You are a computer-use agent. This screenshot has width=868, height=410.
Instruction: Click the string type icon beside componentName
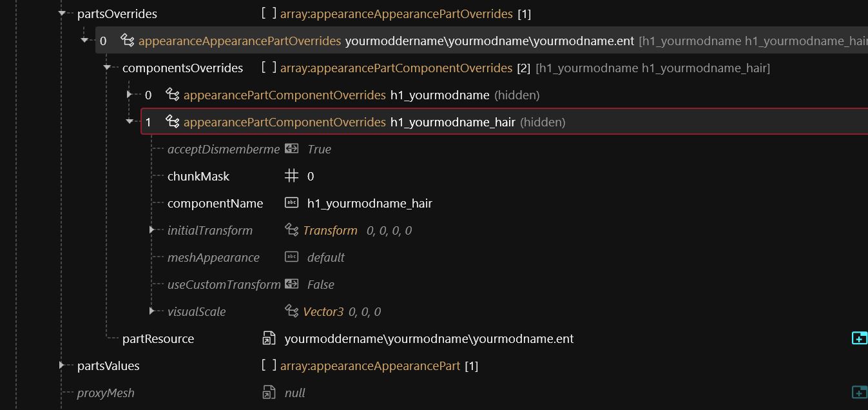tap(291, 203)
